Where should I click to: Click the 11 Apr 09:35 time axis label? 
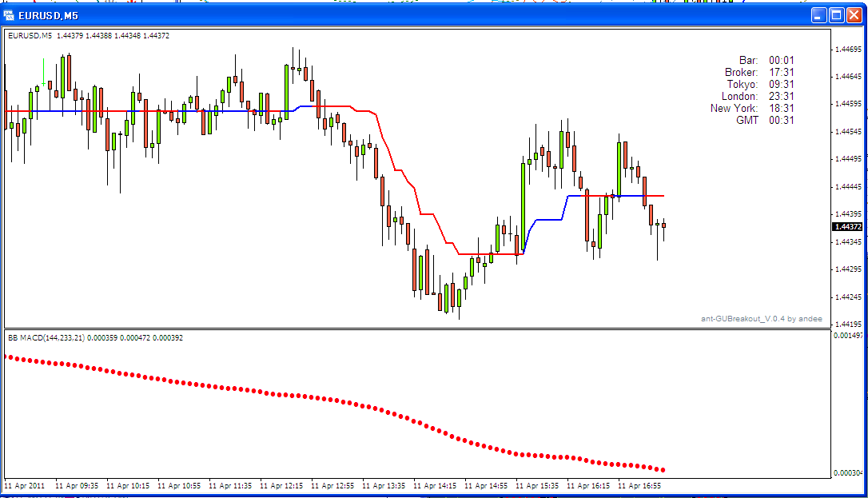coord(77,486)
